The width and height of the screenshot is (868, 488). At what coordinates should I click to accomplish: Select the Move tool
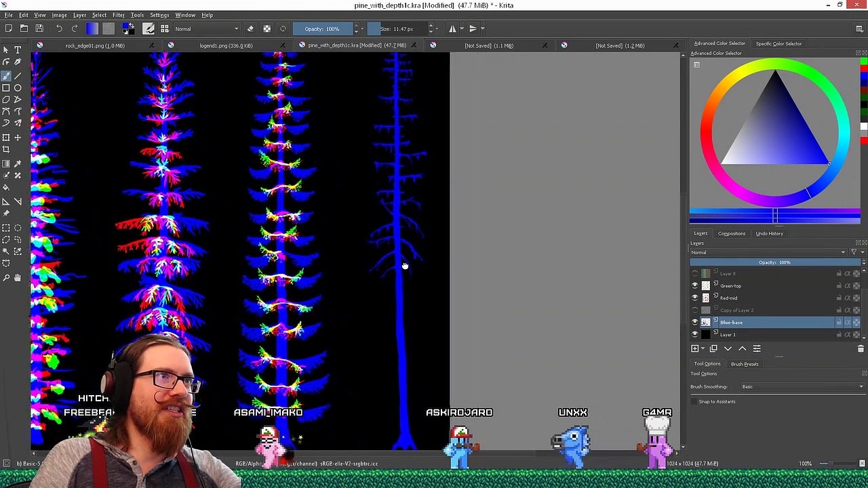point(18,138)
